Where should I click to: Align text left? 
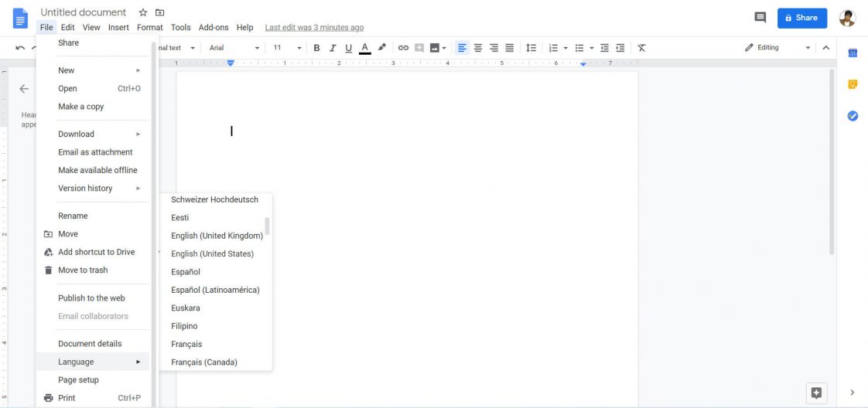tap(462, 48)
